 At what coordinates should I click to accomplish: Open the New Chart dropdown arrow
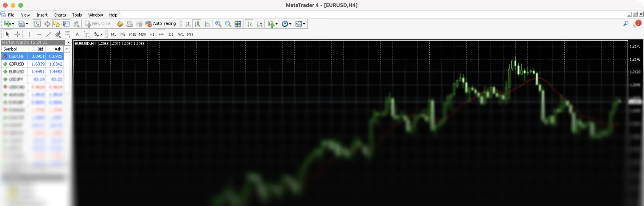(x=13, y=24)
